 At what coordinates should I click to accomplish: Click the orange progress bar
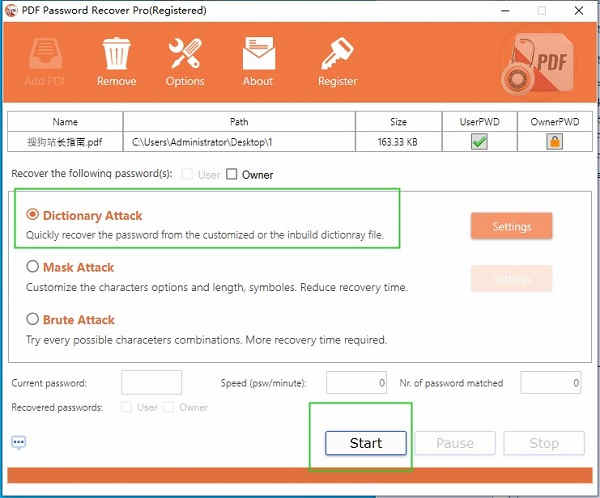(x=299, y=475)
